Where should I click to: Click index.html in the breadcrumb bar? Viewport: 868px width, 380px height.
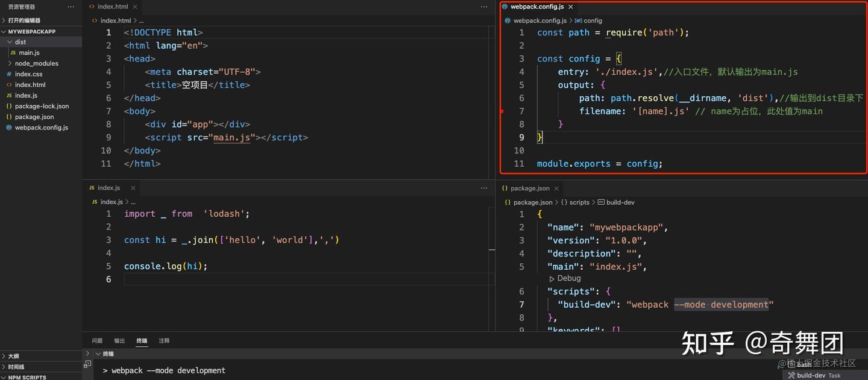coord(115,20)
